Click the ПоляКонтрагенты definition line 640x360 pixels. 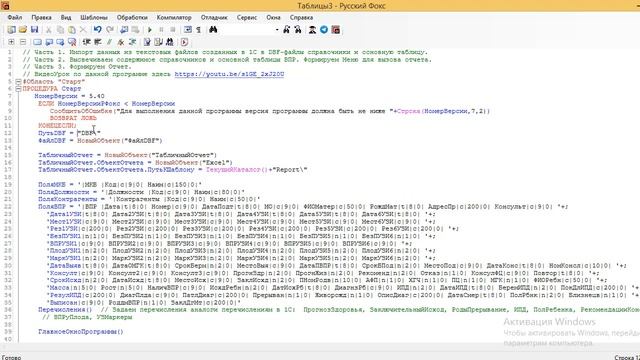149,199
